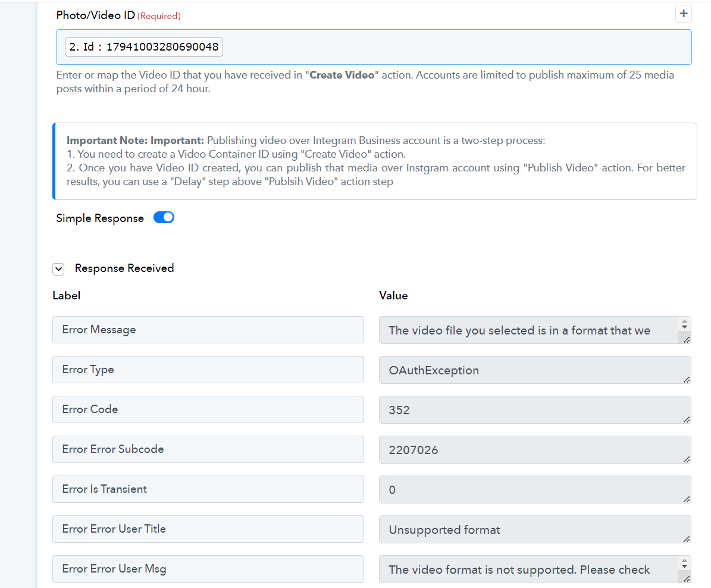
Task: Grab resize handle of 2207026 box
Action: [687, 459]
